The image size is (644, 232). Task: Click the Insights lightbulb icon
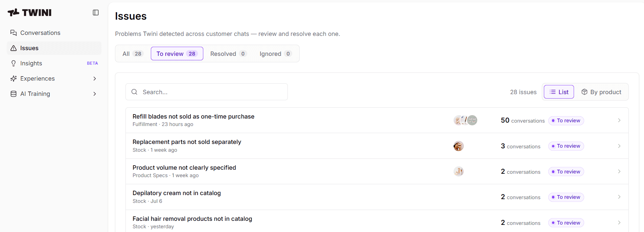coord(14,63)
